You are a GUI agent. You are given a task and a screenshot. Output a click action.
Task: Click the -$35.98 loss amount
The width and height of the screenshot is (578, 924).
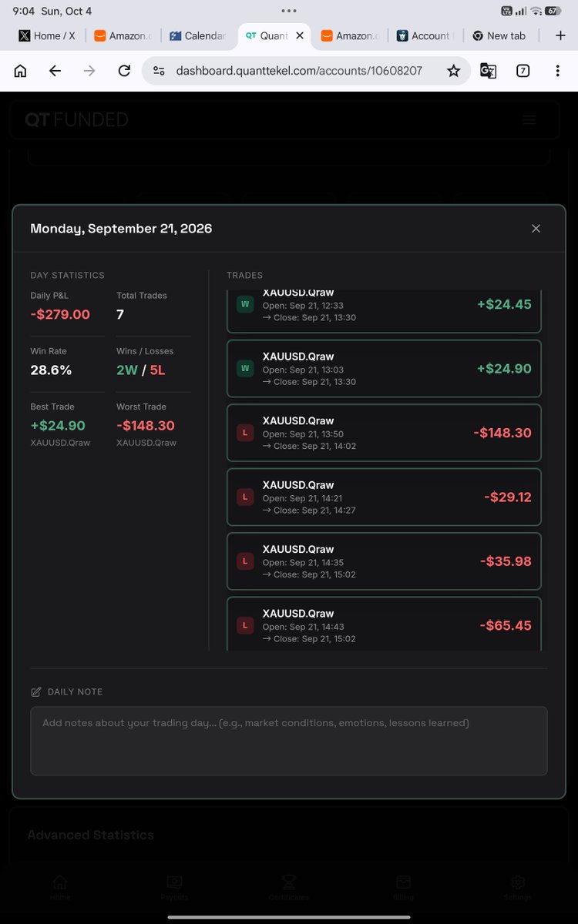tap(506, 561)
